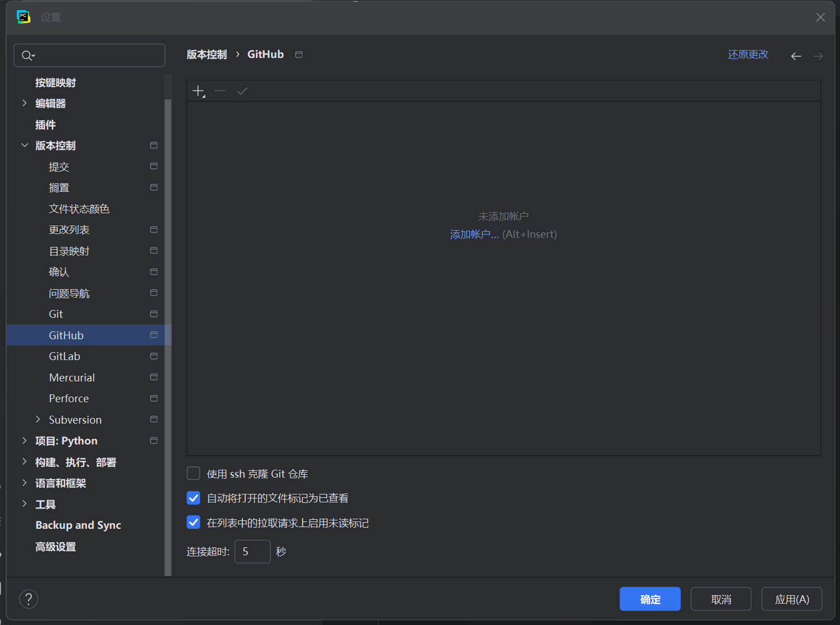The height and width of the screenshot is (625, 840).
Task: Click the 确定 button
Action: point(650,599)
